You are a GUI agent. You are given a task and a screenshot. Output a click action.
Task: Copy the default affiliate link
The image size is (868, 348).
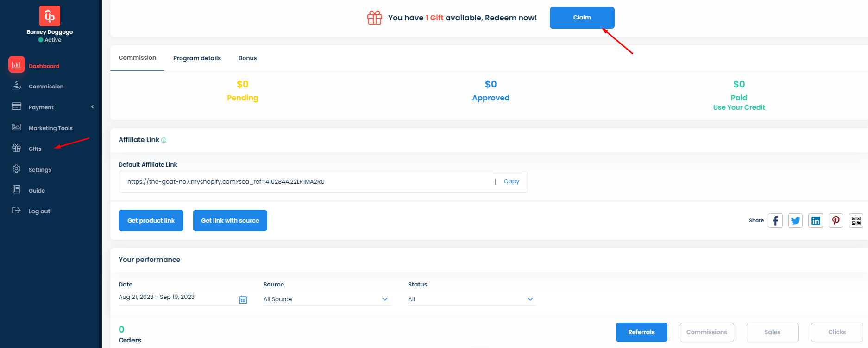[x=511, y=181]
